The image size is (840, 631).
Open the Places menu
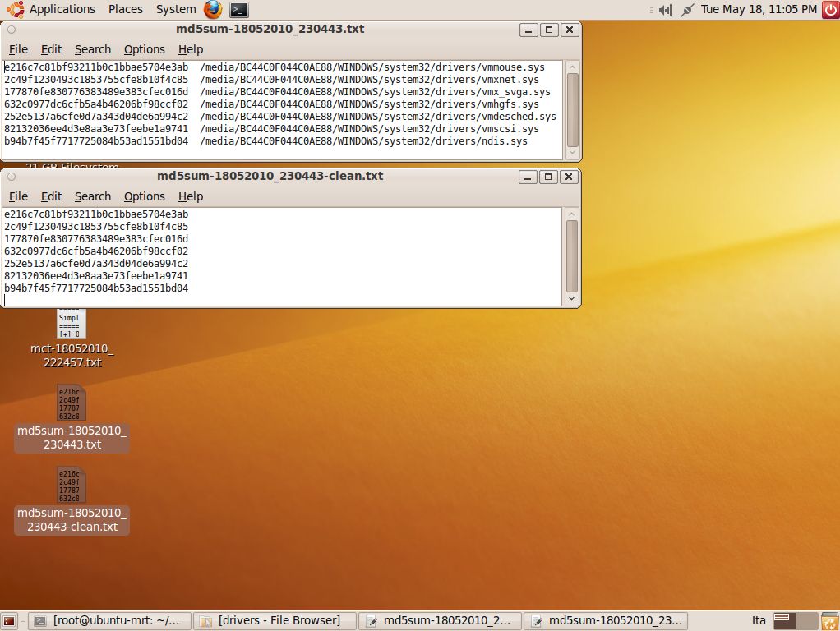point(126,9)
